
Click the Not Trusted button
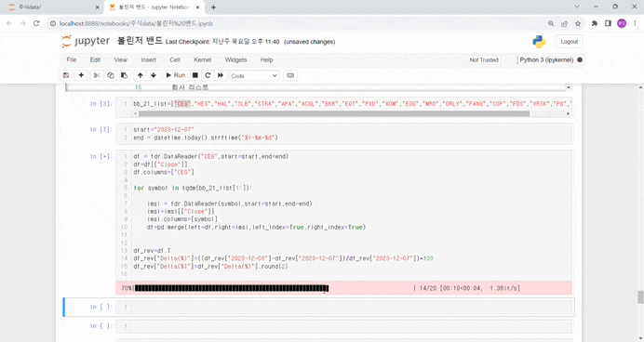(x=484, y=59)
